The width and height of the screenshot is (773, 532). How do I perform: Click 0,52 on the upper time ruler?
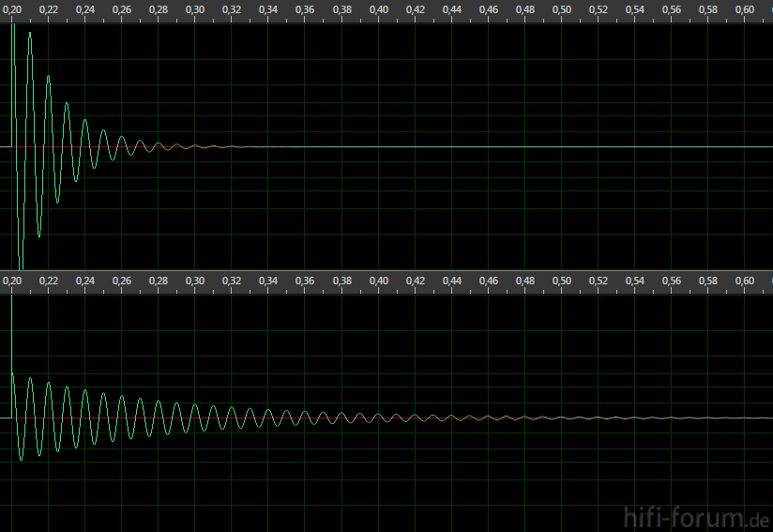click(599, 9)
